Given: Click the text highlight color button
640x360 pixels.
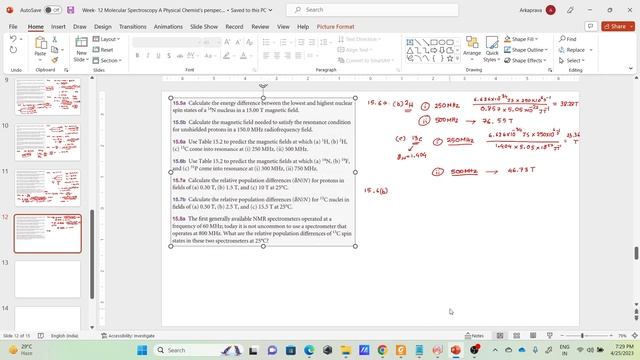Looking at the screenshot, I should 226,56.
